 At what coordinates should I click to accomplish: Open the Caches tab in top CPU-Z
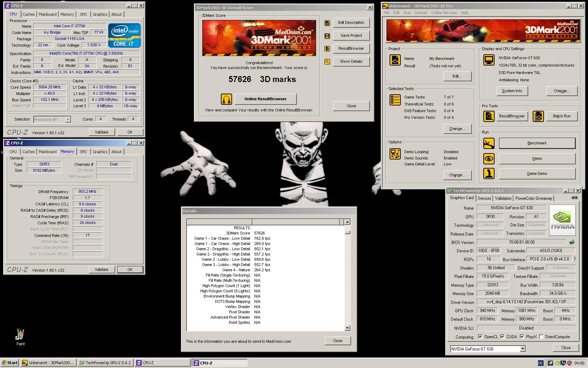point(29,14)
